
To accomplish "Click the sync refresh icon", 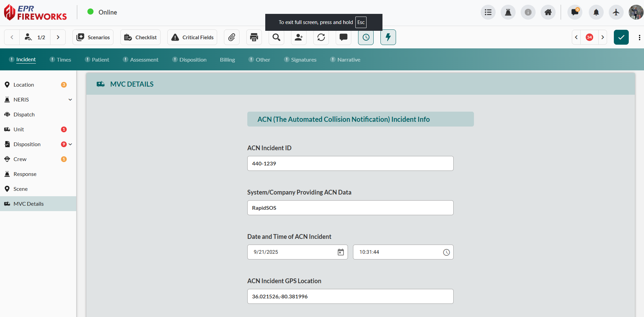I will (321, 37).
